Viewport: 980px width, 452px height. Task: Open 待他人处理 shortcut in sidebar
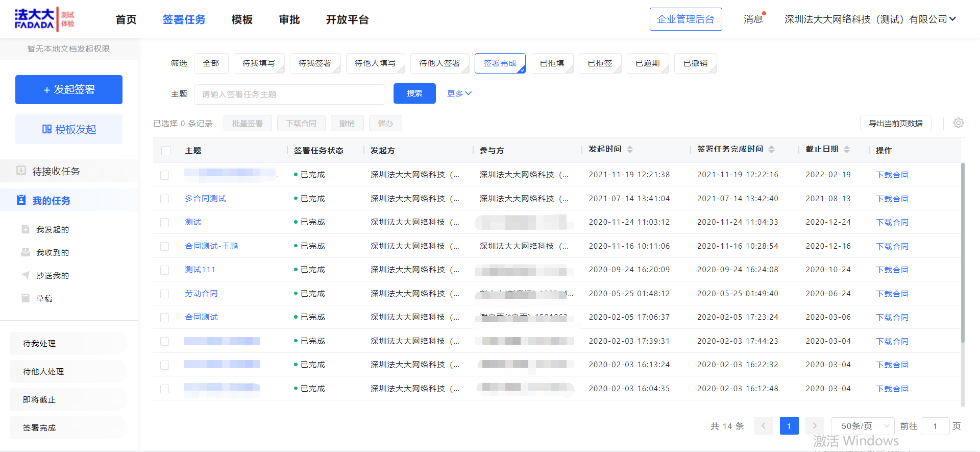[69, 371]
